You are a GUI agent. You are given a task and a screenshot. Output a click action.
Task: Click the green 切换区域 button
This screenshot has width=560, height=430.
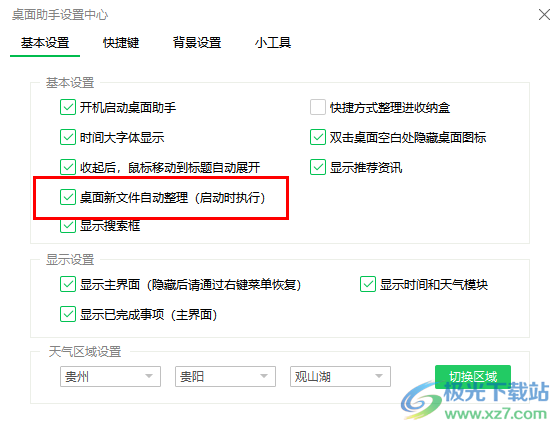473,377
